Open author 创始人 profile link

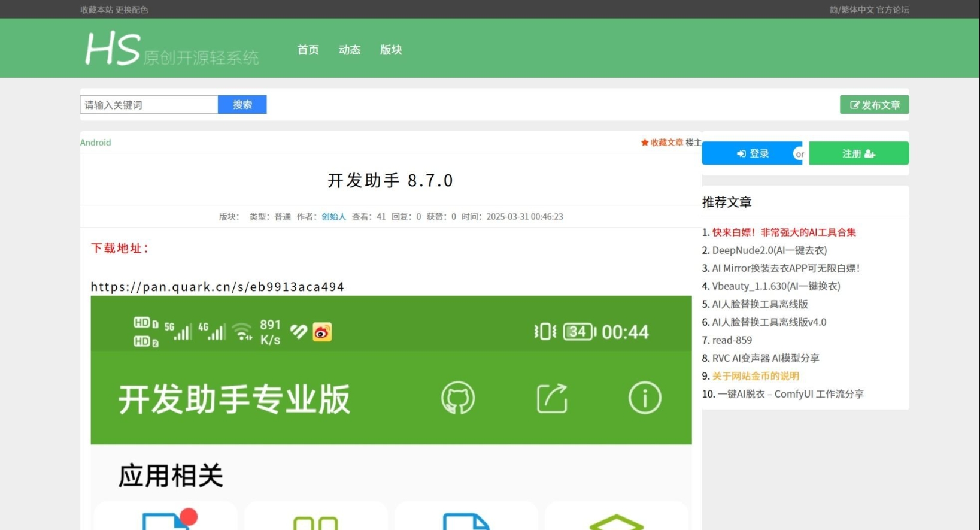pos(333,217)
